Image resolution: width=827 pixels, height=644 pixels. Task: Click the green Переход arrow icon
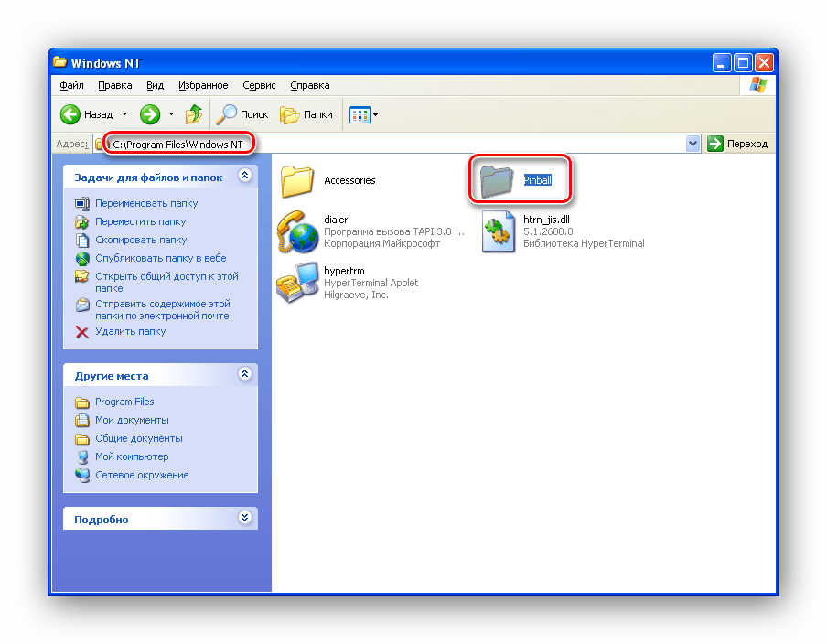[x=714, y=144]
